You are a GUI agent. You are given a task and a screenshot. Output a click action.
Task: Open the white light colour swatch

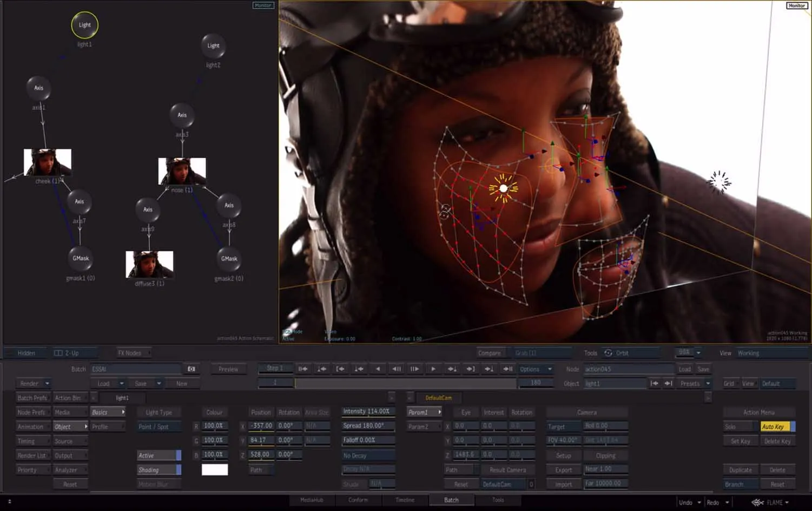tap(215, 470)
